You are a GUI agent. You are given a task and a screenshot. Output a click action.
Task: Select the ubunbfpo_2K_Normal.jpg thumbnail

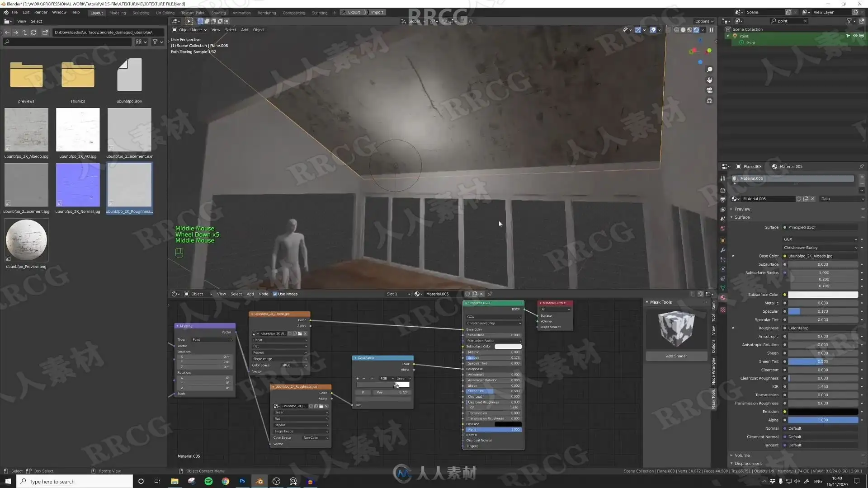(78, 185)
